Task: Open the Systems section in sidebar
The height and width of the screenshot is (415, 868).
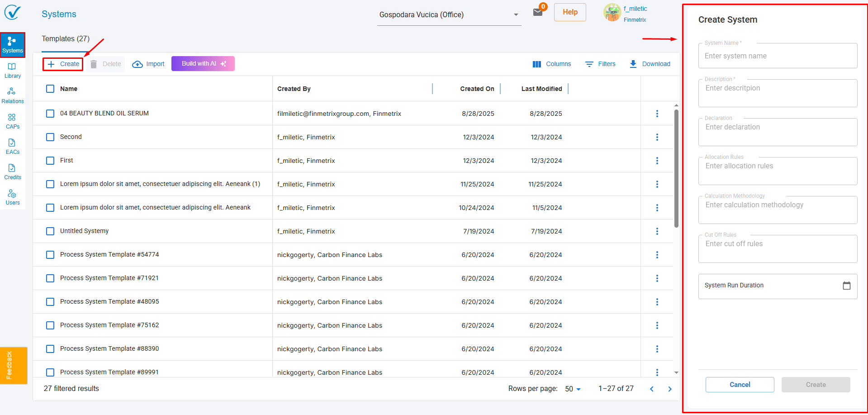Action: click(x=12, y=45)
